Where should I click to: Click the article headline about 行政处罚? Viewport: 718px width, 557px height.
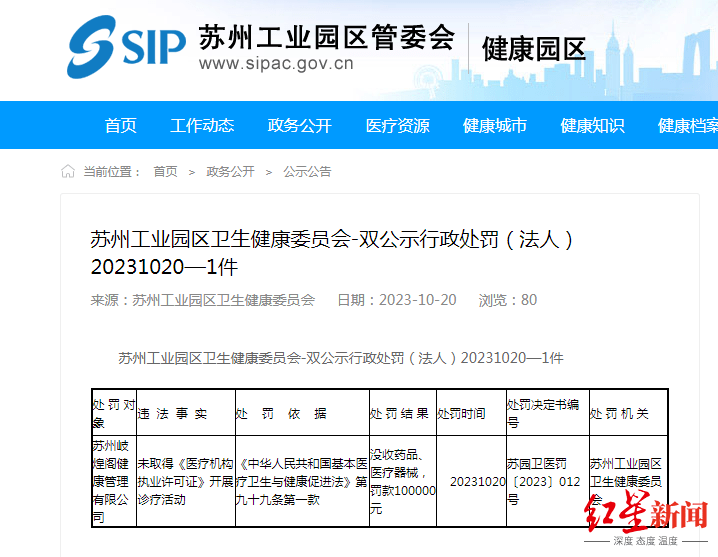pos(332,254)
